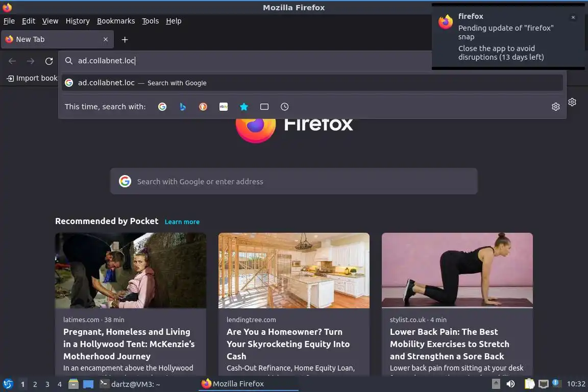The image size is (588, 392).
Task: Click the 10:32 clock in taskbar
Action: point(576,384)
